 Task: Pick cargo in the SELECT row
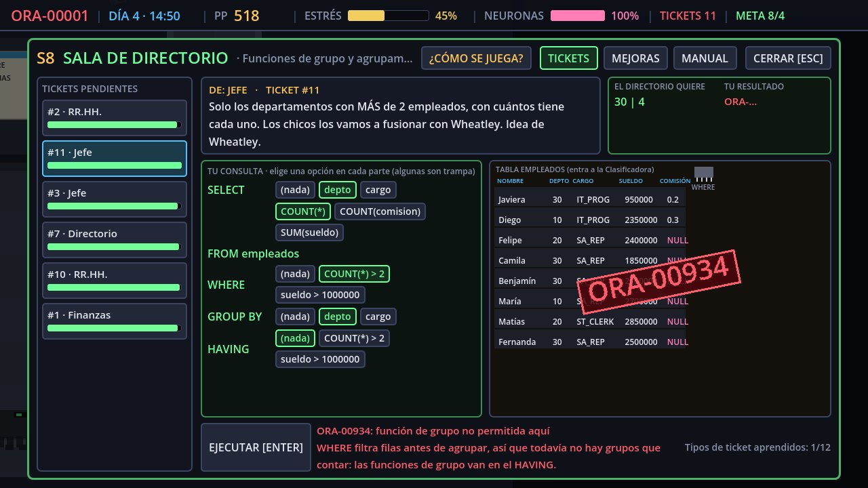click(378, 190)
